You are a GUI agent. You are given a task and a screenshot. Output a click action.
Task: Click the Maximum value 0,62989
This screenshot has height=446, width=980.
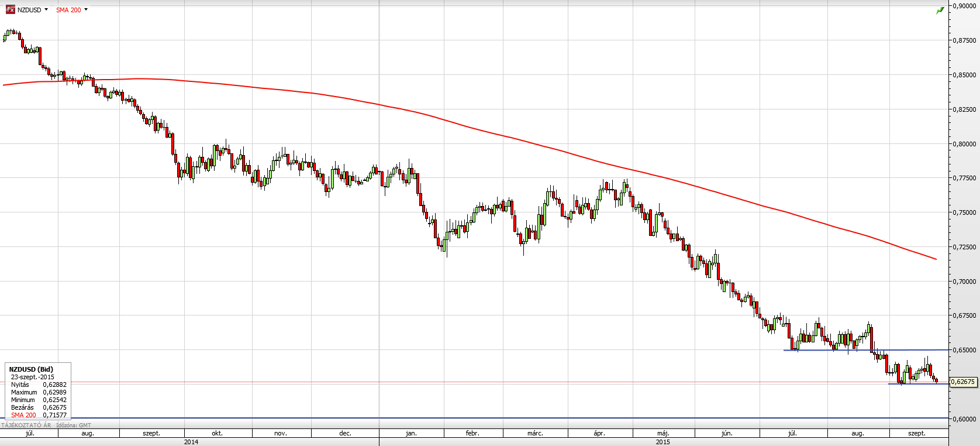pyautogui.click(x=54, y=392)
